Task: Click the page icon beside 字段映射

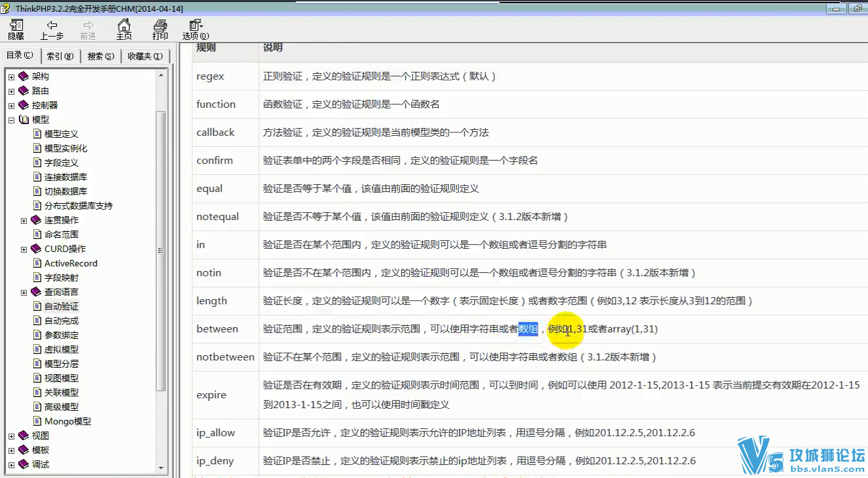Action: pyautogui.click(x=37, y=278)
